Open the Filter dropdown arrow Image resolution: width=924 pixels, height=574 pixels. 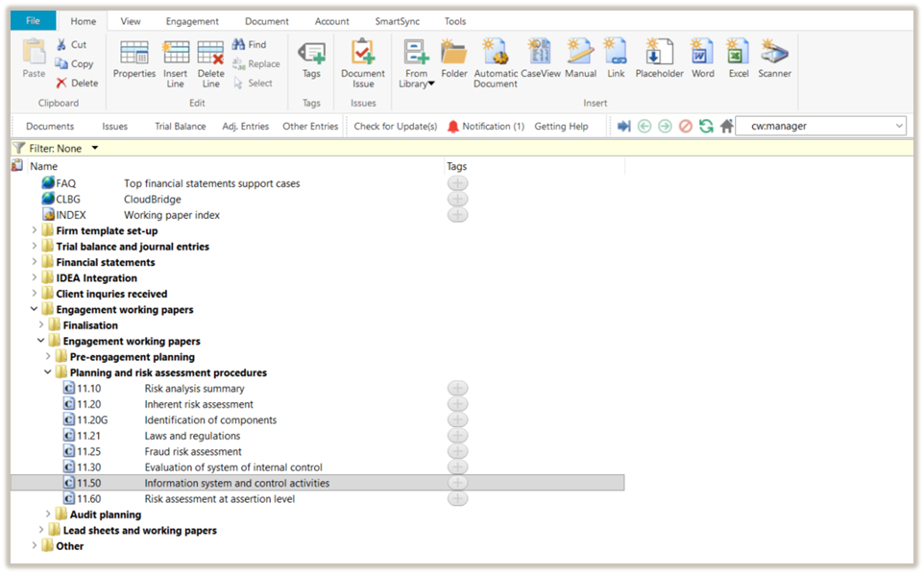point(95,149)
